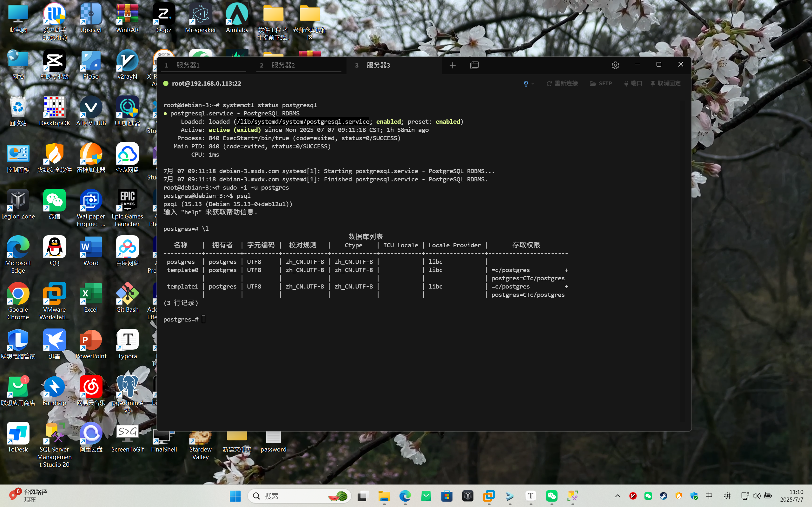
Task: Click the terminal prompt input line postgres=#
Action: pyautogui.click(x=185, y=319)
